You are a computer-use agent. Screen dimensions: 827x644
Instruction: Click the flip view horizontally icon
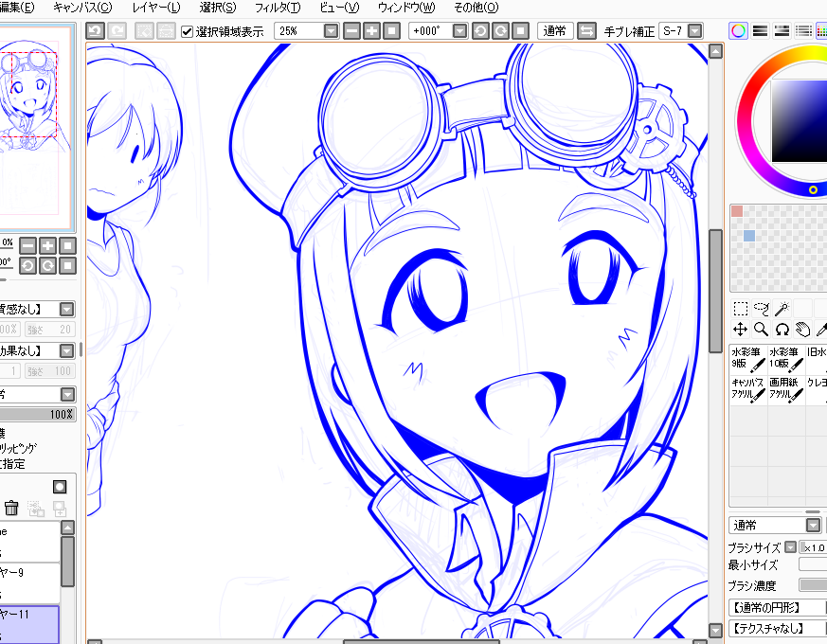(x=586, y=31)
